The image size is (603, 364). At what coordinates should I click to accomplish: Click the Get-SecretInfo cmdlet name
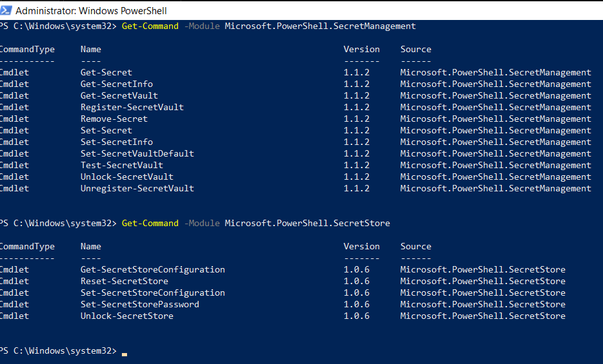[117, 84]
